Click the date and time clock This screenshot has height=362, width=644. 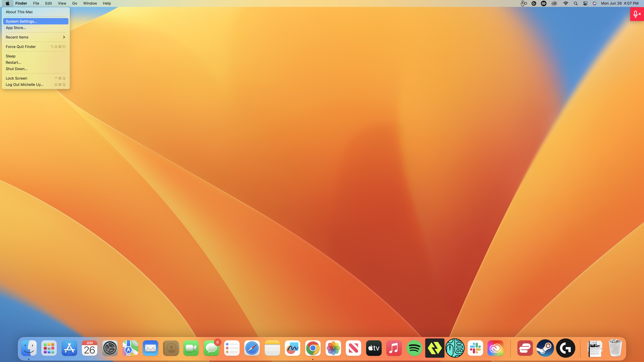620,3
